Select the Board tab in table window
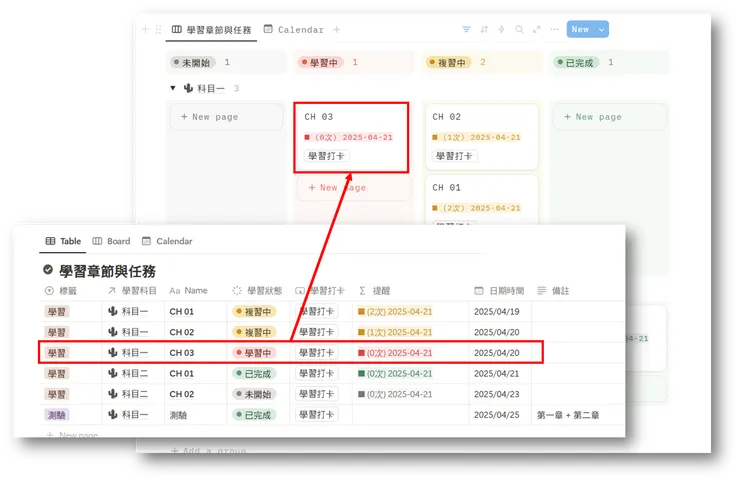 [x=111, y=241]
